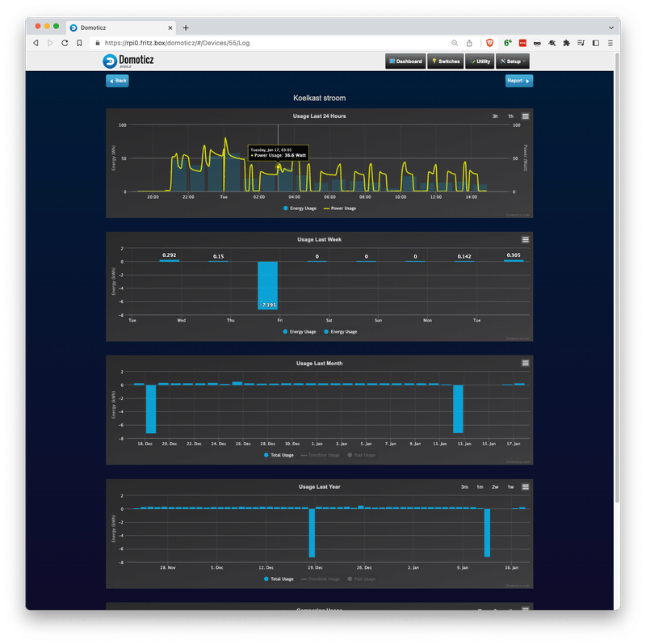This screenshot has width=646, height=644.
Task: Click the Domoticz logo
Action: [x=128, y=61]
